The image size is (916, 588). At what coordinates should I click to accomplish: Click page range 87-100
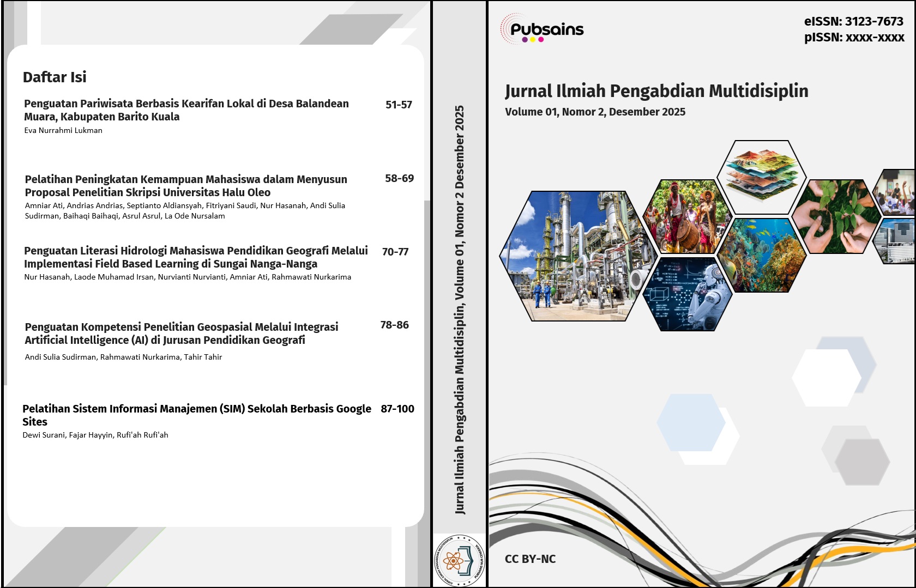point(398,408)
